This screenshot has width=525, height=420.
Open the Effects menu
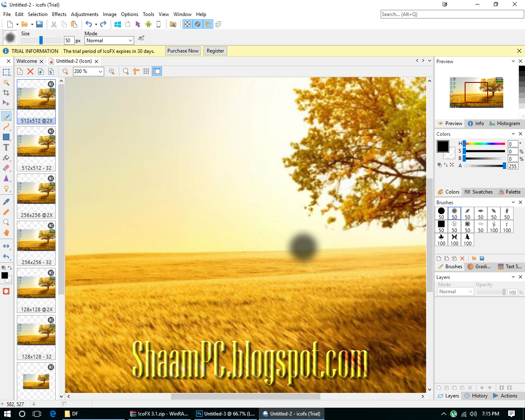tap(59, 14)
